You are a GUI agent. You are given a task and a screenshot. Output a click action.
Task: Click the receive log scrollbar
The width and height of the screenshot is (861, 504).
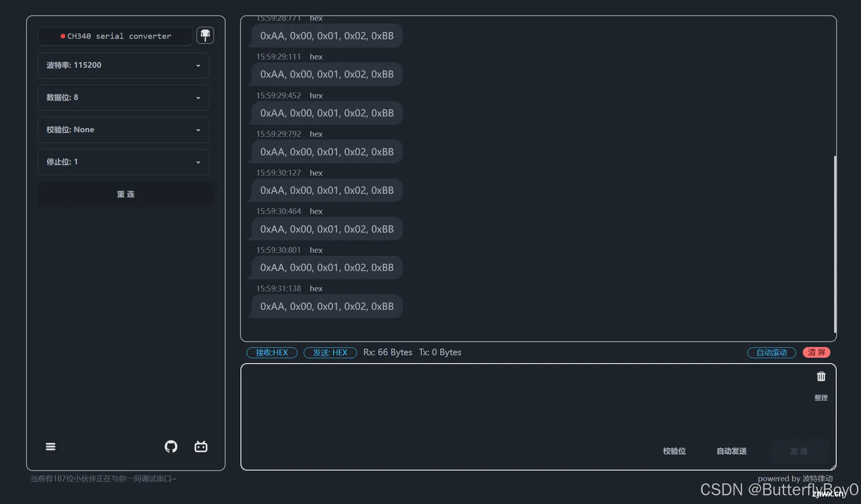(835, 244)
